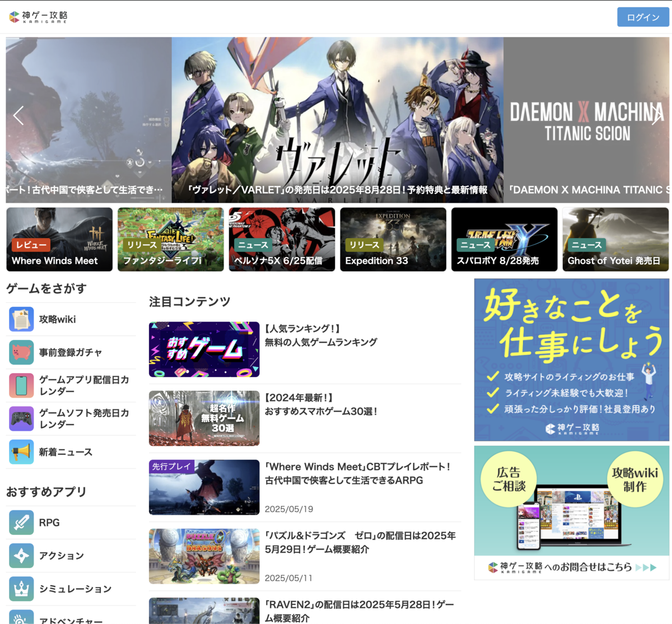Open the DAEMON X MACHINA banner slide
The width and height of the screenshot is (672, 624).
pyautogui.click(x=586, y=120)
